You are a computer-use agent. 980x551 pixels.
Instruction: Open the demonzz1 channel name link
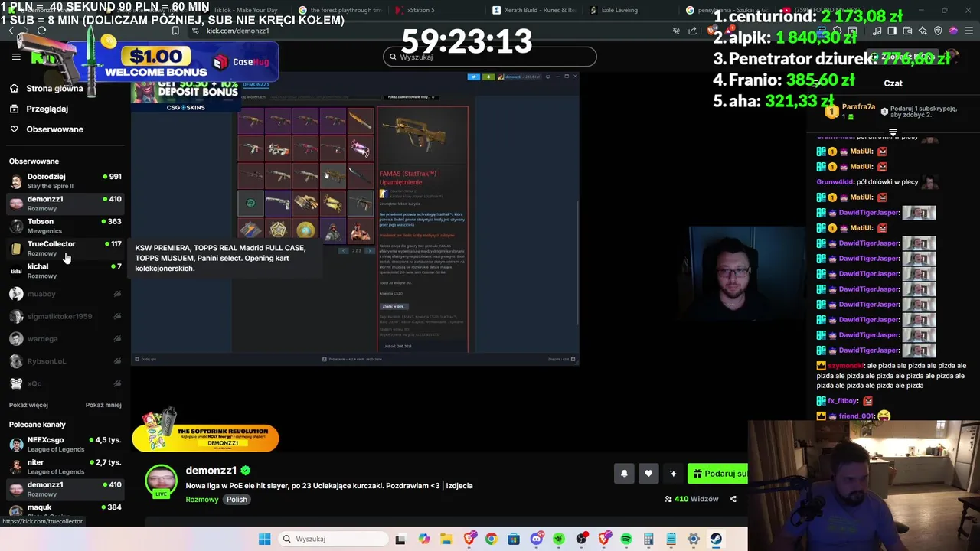tap(211, 471)
